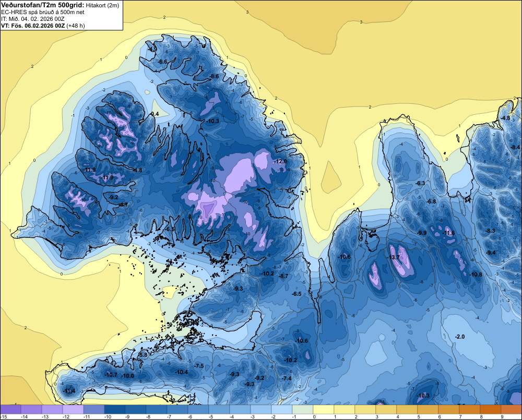
Task: Click the 0.4 temperature value
Action: 155,114
